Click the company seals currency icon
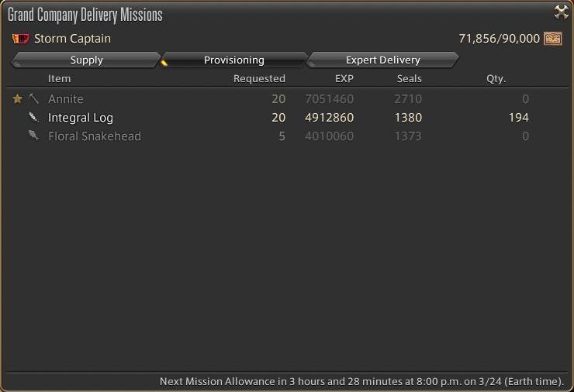The height and width of the screenshot is (392, 574). (553, 39)
